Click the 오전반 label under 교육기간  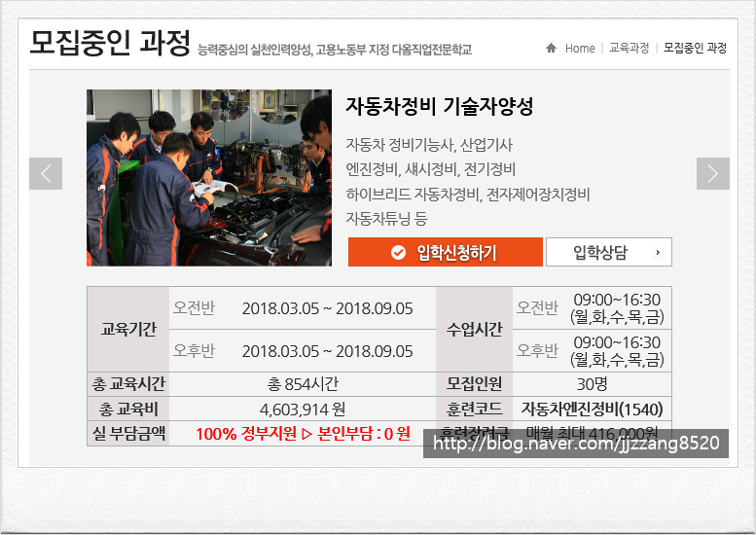(x=194, y=307)
